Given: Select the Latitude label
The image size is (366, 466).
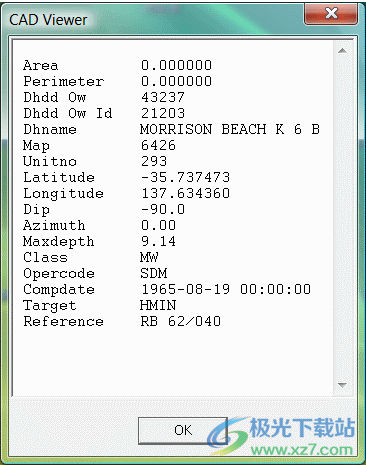Looking at the screenshot, I should pos(59,177).
